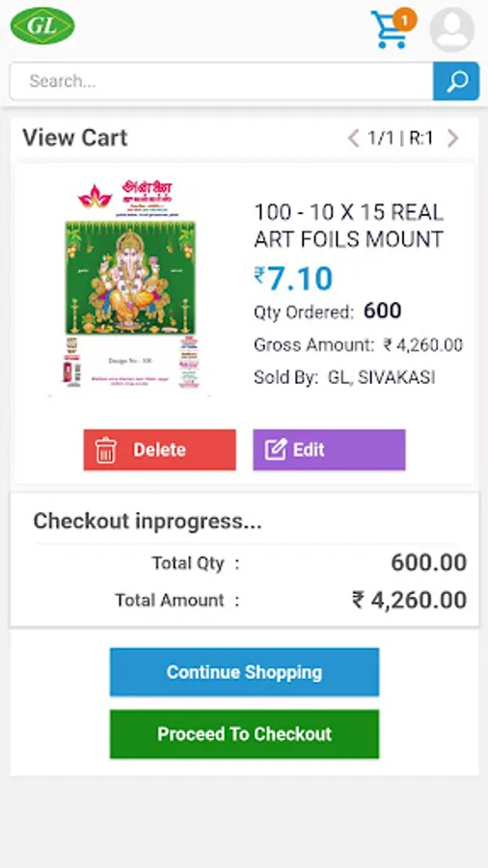Viewport: 488px width, 868px height.
Task: Click the View Cart heading
Action: (x=74, y=138)
